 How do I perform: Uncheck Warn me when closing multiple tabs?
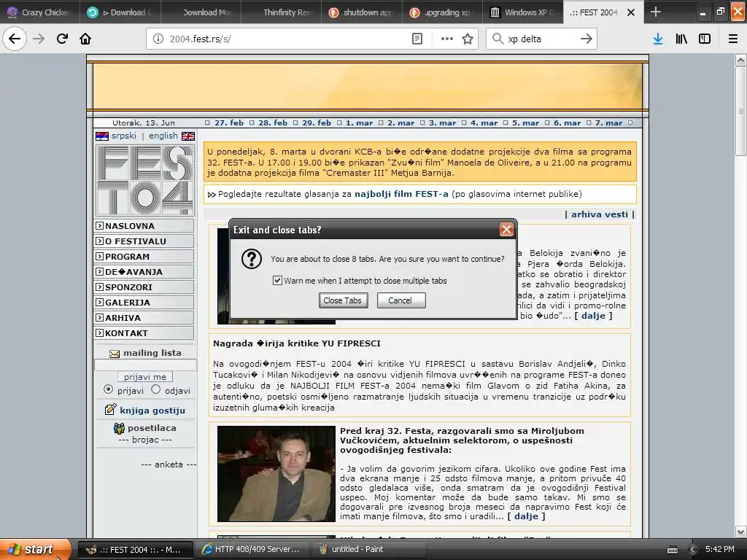click(x=277, y=280)
